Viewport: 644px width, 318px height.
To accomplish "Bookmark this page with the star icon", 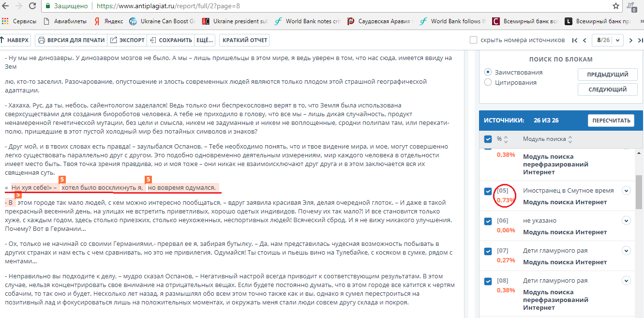I will 615,6.
